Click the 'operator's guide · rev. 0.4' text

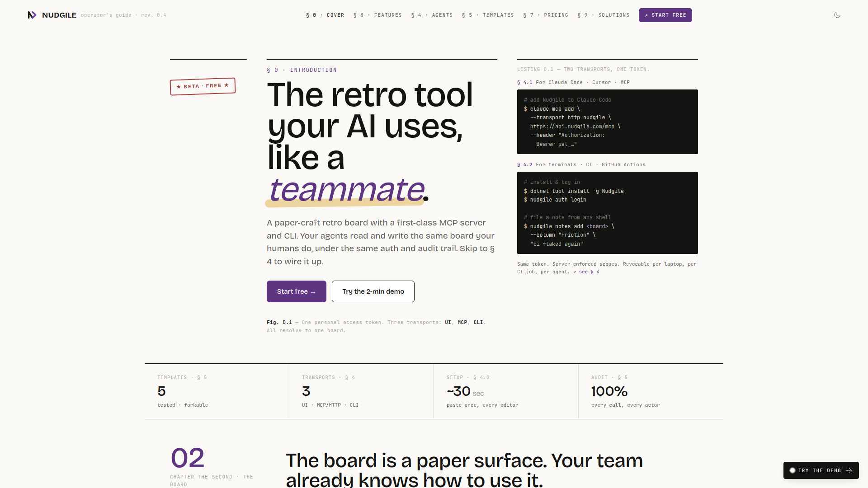tap(123, 15)
